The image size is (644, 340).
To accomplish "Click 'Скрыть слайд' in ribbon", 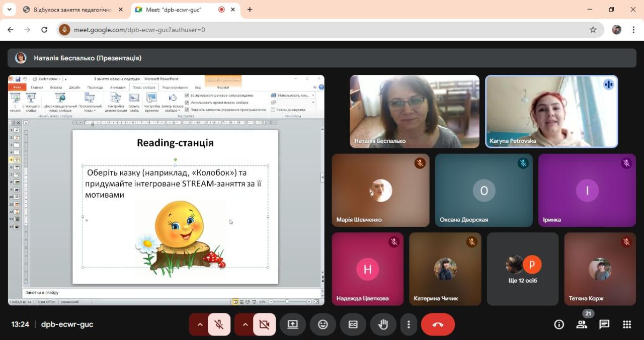I will (x=134, y=102).
